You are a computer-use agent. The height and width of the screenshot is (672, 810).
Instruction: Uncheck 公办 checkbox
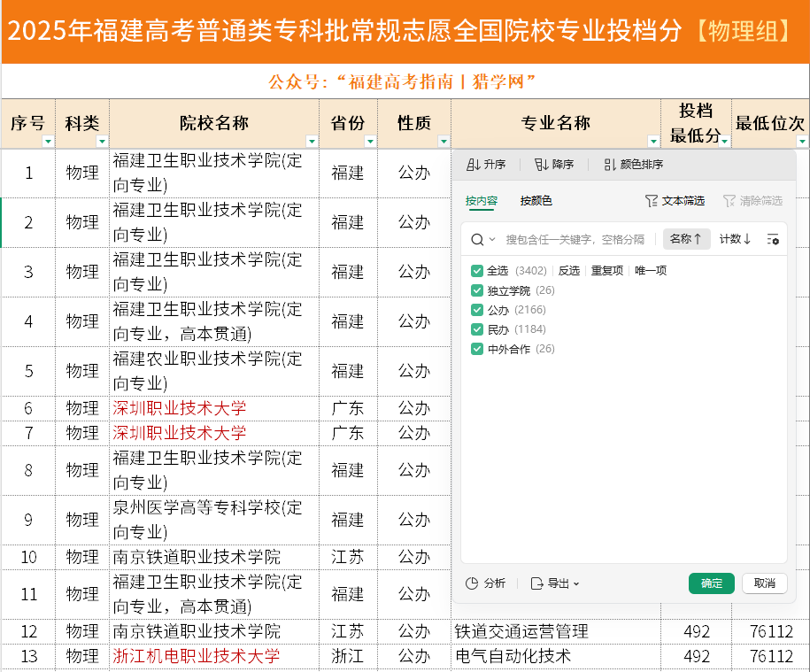[x=477, y=310]
